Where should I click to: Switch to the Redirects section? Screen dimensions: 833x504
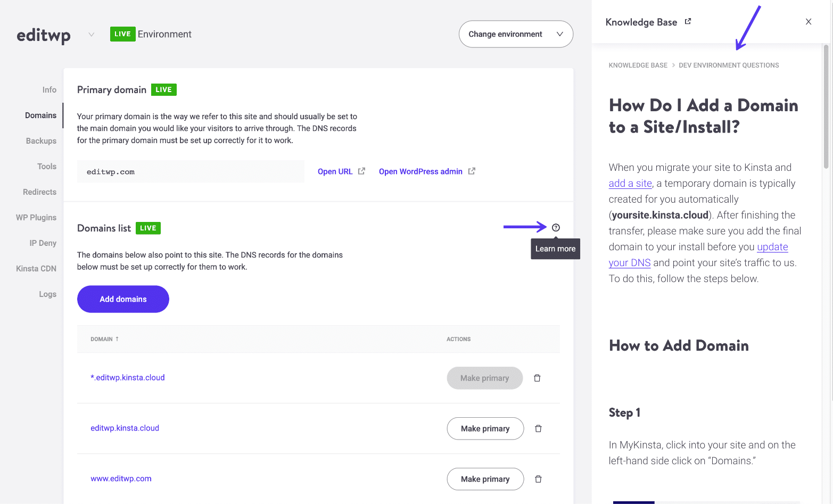pyautogui.click(x=39, y=192)
